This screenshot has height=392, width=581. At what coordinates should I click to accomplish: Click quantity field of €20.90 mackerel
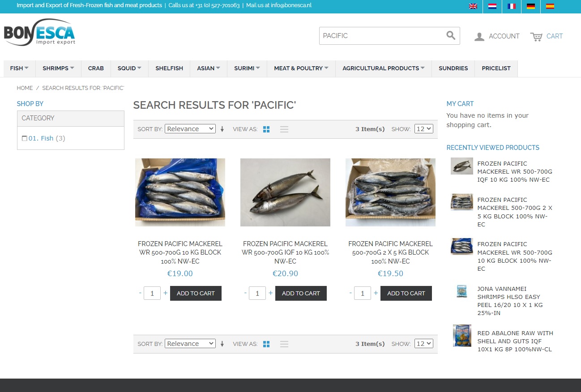tap(257, 293)
